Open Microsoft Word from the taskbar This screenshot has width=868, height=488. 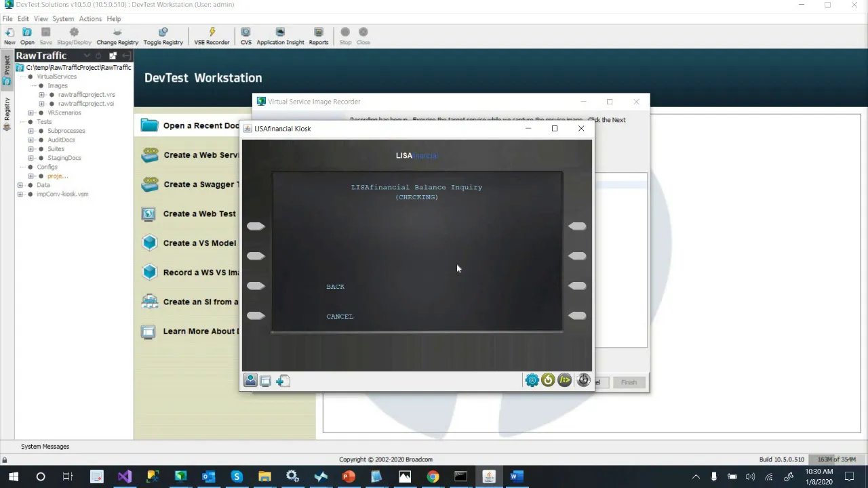click(x=516, y=476)
